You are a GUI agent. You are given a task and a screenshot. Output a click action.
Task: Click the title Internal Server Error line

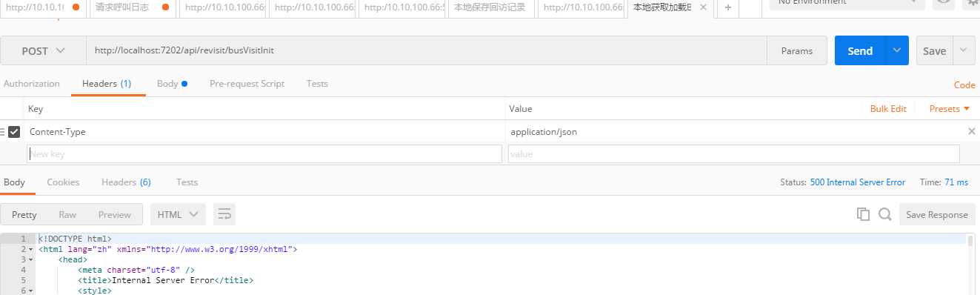pyautogui.click(x=165, y=280)
